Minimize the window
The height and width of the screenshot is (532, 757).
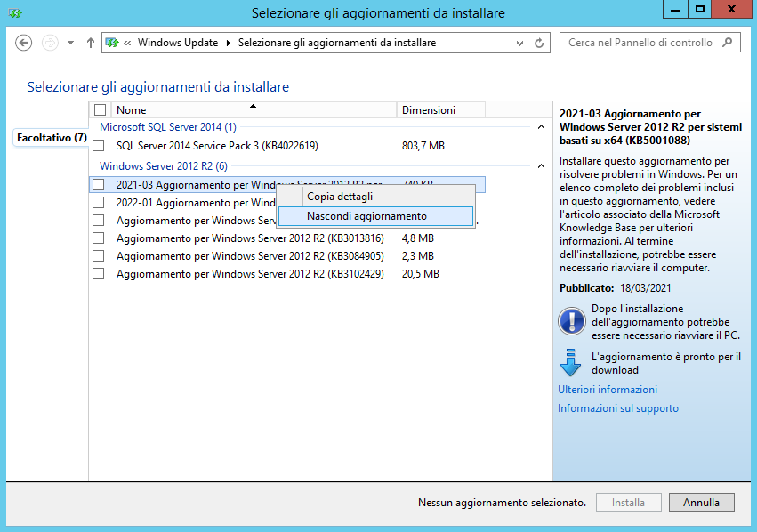[x=675, y=9]
